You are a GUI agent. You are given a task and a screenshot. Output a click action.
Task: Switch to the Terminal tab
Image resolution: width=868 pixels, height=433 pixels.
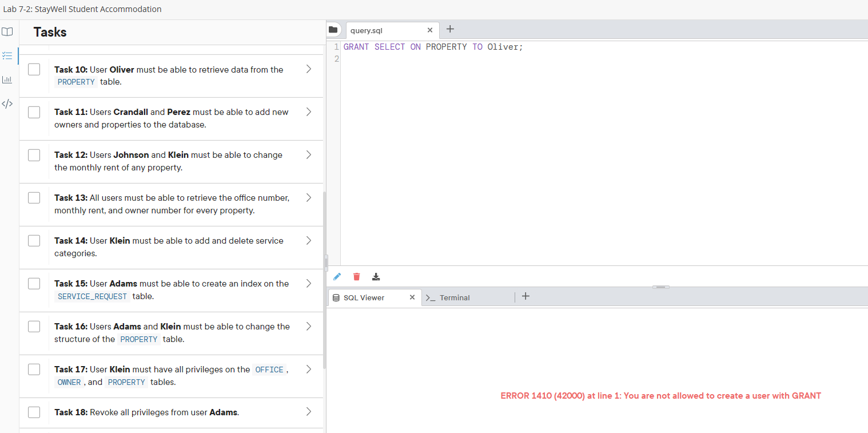(x=455, y=297)
